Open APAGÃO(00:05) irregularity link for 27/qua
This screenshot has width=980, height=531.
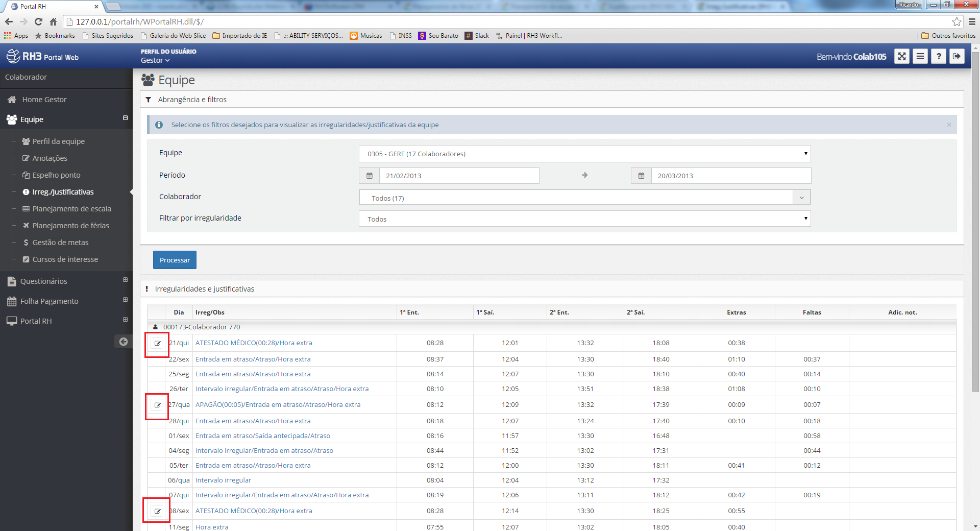pos(278,405)
